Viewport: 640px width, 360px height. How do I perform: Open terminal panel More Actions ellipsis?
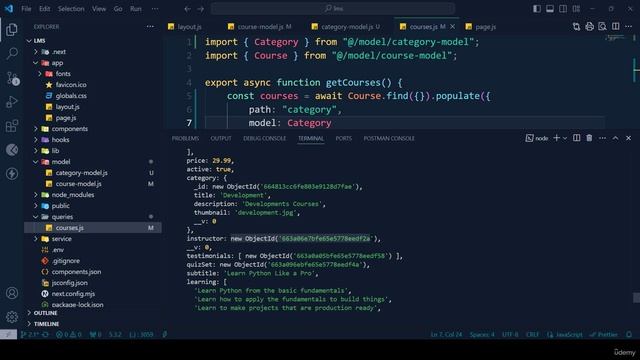(x=602, y=138)
